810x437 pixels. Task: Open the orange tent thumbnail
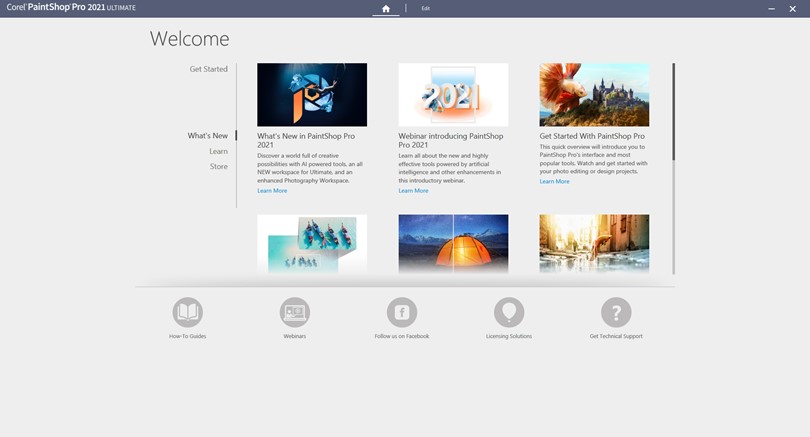tap(453, 244)
